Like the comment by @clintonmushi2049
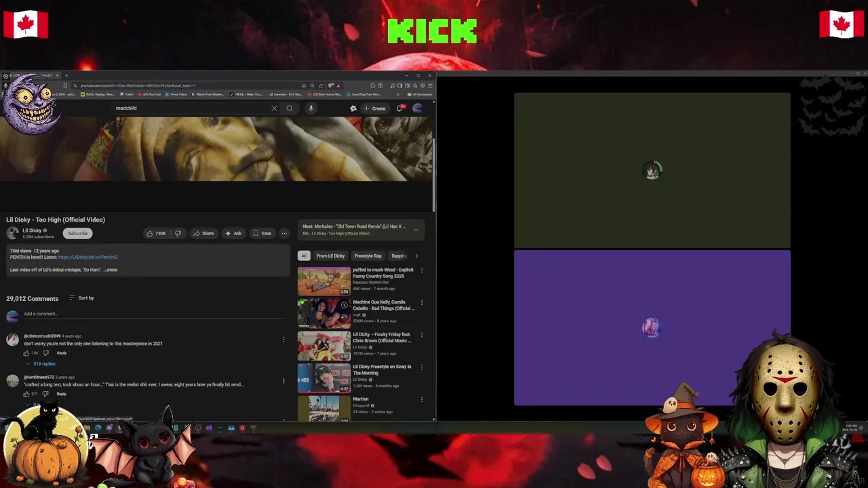Image resolution: width=868 pixels, height=488 pixels. 27,353
